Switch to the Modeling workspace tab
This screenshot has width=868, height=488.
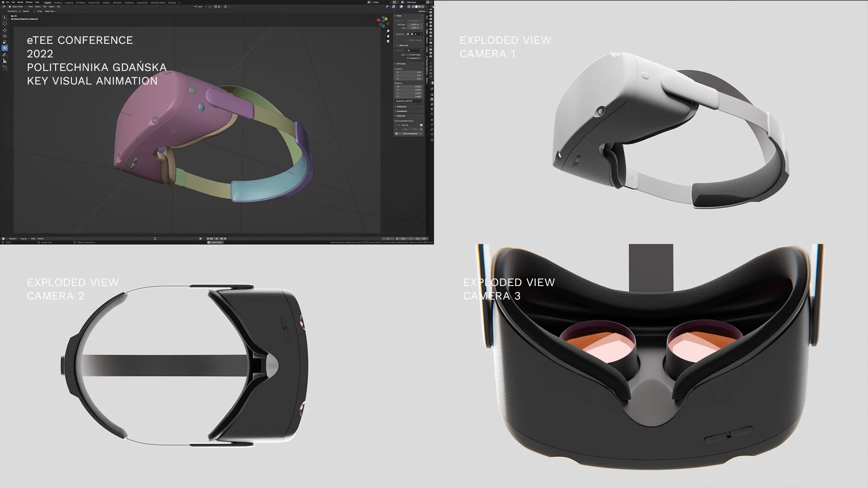pos(58,3)
